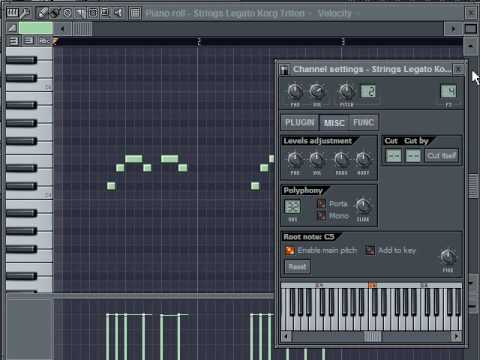
Task: Open Channel settings window menu icon
Action: [284, 70]
